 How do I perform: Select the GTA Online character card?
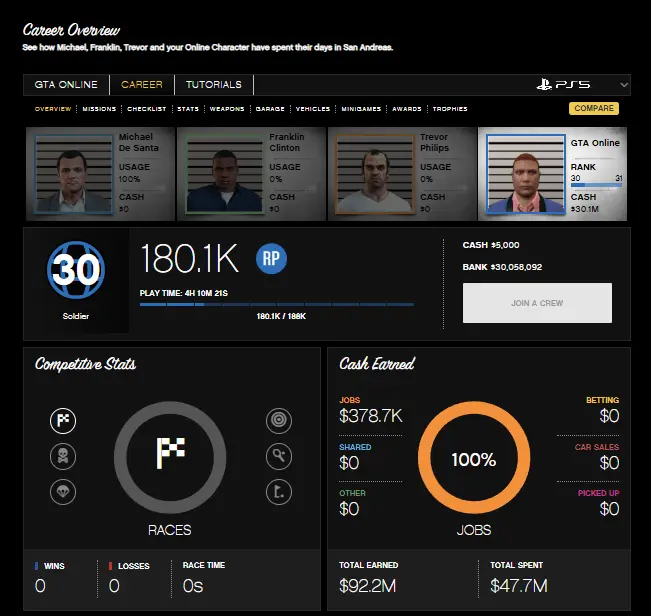click(553, 174)
